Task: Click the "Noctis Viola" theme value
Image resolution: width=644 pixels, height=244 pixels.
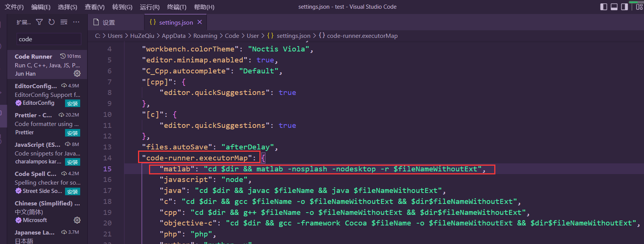Action: (279, 49)
